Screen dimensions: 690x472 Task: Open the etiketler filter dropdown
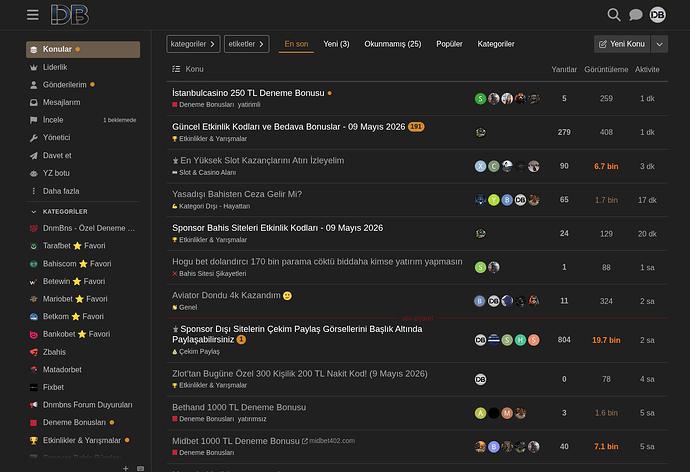(x=246, y=44)
